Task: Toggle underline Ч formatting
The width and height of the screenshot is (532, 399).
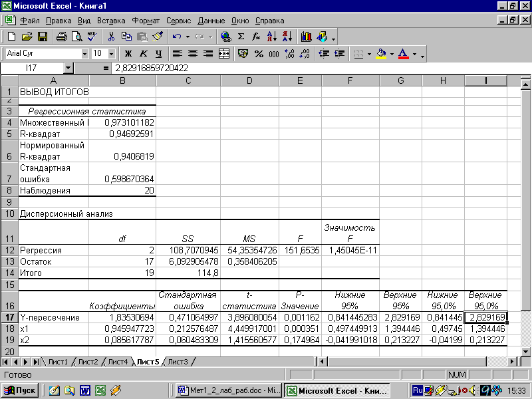Action: (x=159, y=54)
